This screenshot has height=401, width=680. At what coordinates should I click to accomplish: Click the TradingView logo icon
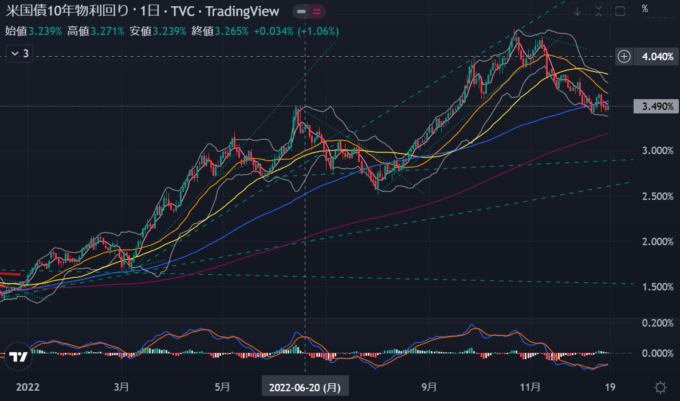pos(17,356)
